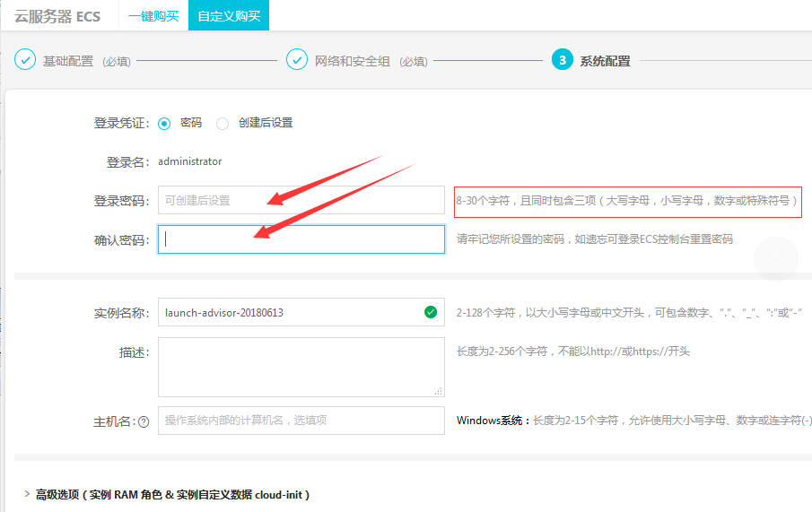Click the 基础配置 step checkmark icon
This screenshot has height=512, width=812.
[x=25, y=60]
